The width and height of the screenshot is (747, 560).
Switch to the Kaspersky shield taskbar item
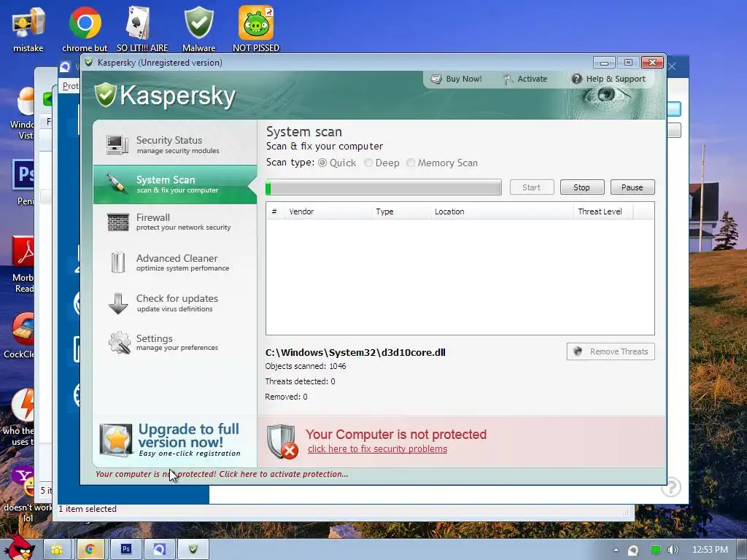[x=193, y=550]
